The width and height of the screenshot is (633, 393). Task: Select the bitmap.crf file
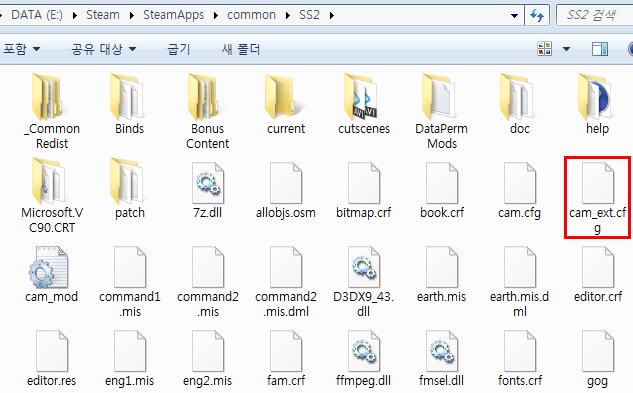click(x=363, y=191)
